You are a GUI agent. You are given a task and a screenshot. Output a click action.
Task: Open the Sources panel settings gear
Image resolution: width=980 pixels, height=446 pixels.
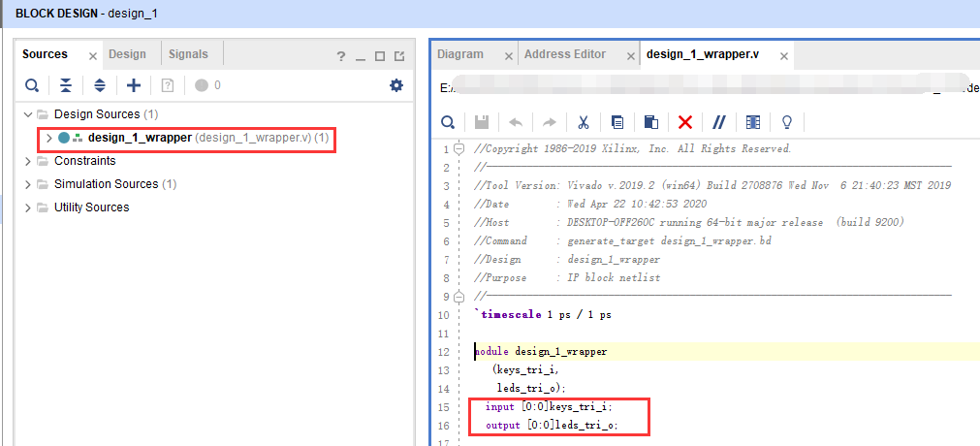coord(396,85)
